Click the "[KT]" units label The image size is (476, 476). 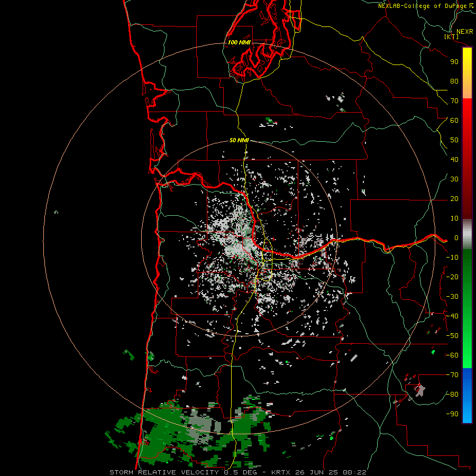click(452, 36)
